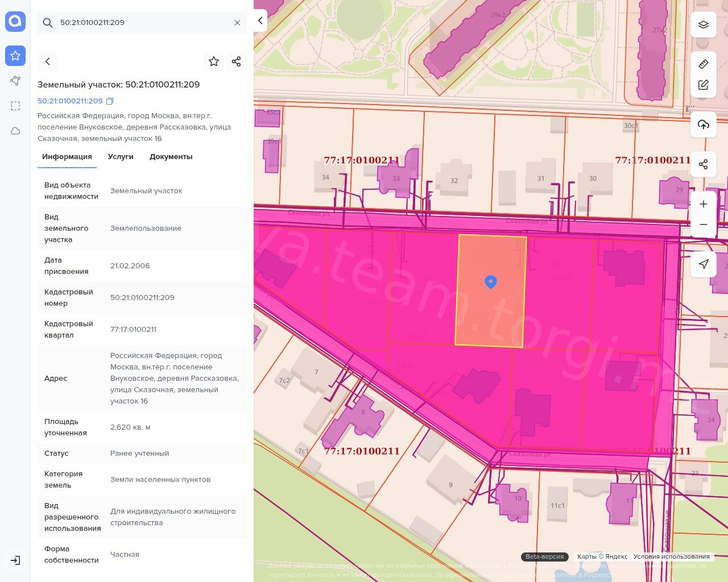728x582 pixels.
Task: Switch to the Документы tab
Action: coord(171,157)
